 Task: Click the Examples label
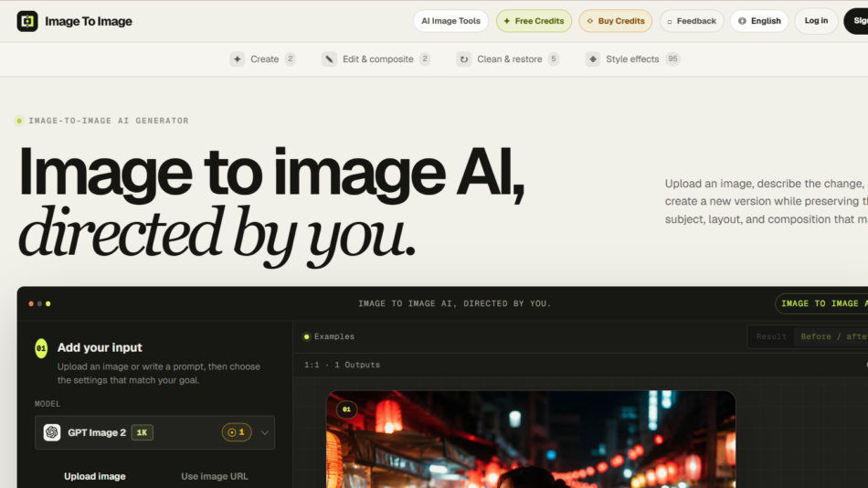tap(334, 336)
